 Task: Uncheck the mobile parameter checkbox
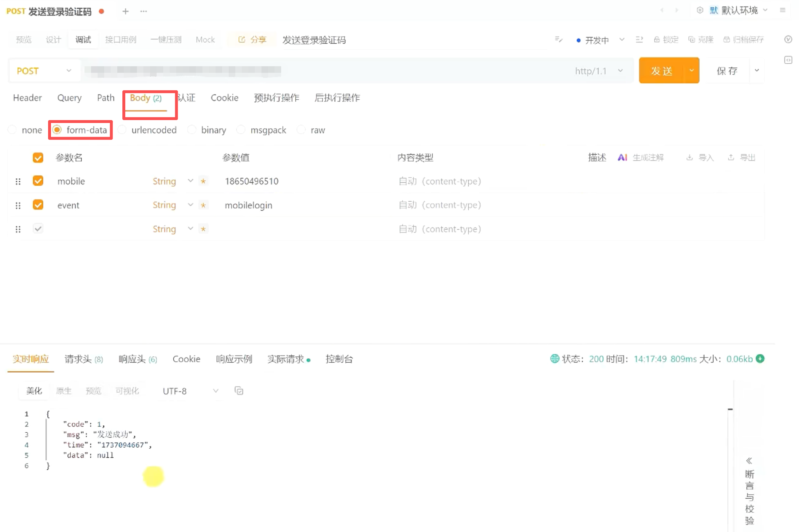(38, 181)
